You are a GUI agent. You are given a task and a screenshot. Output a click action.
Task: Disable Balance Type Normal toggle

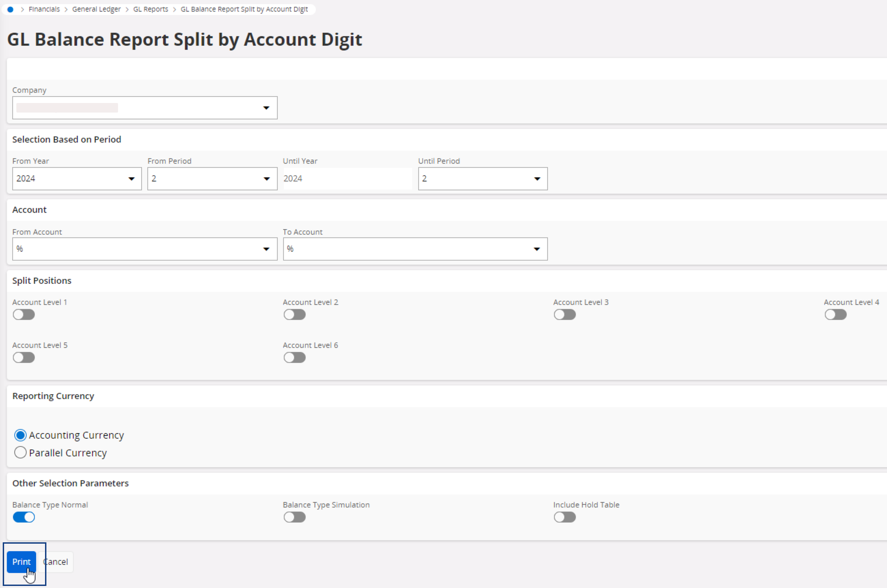click(24, 517)
